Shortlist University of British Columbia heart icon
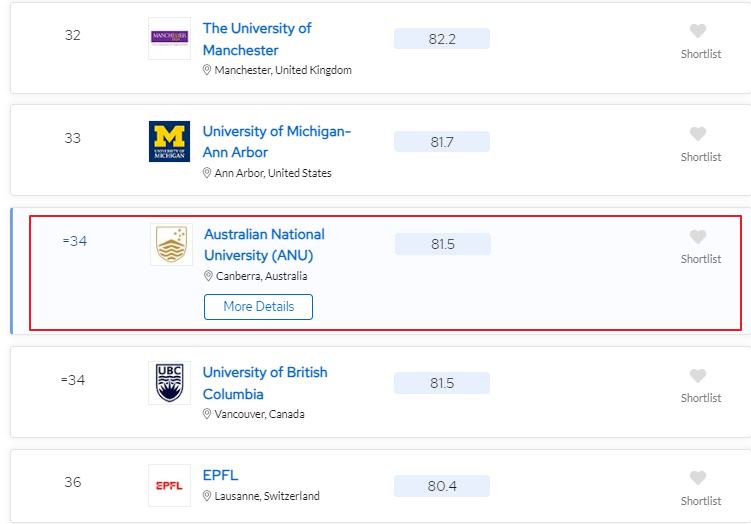 (698, 376)
